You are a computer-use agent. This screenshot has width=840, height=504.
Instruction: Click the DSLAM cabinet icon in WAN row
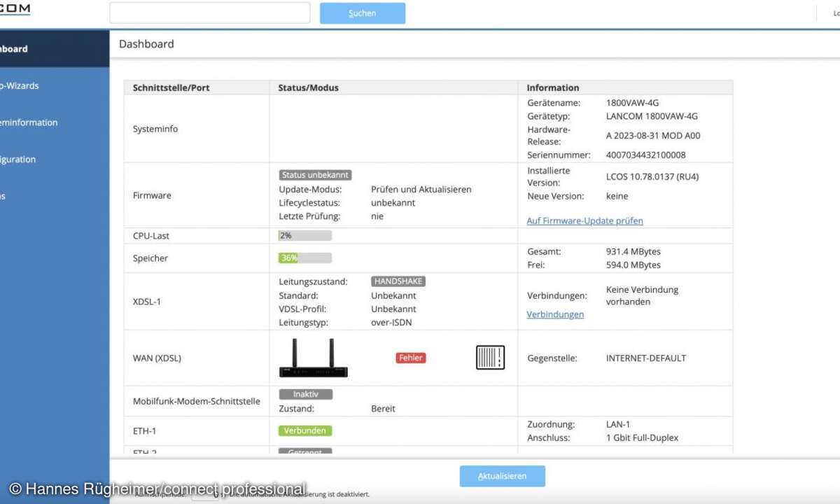point(490,358)
